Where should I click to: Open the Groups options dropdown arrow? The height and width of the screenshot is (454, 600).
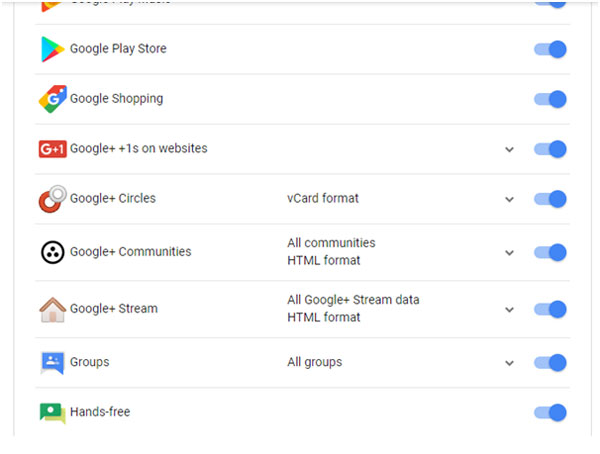509,363
